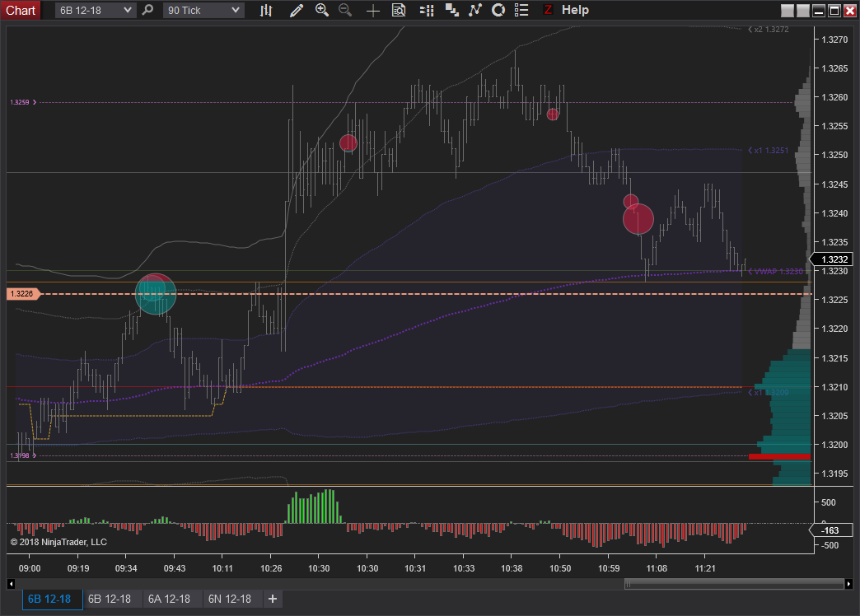This screenshot has height=616, width=860.
Task: Show the data box icon
Action: click(399, 10)
